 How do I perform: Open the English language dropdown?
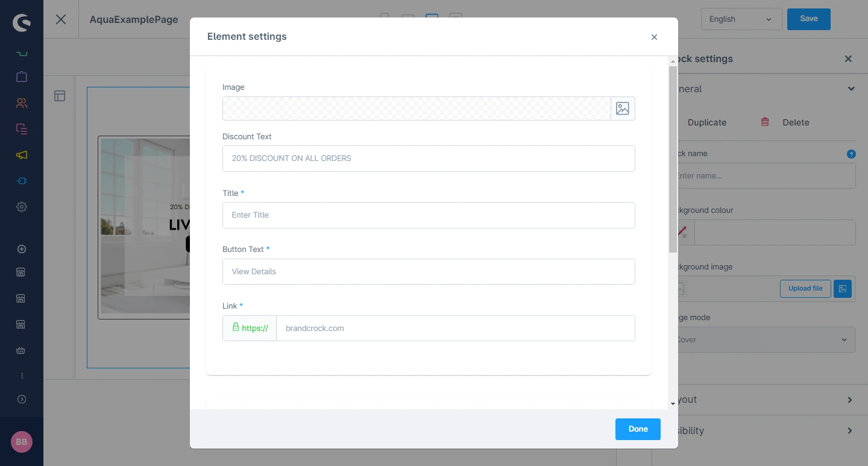pos(741,19)
